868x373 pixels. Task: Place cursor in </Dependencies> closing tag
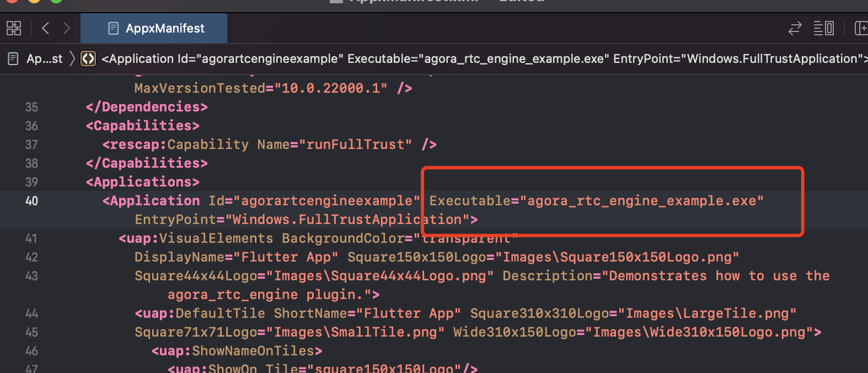(x=147, y=107)
